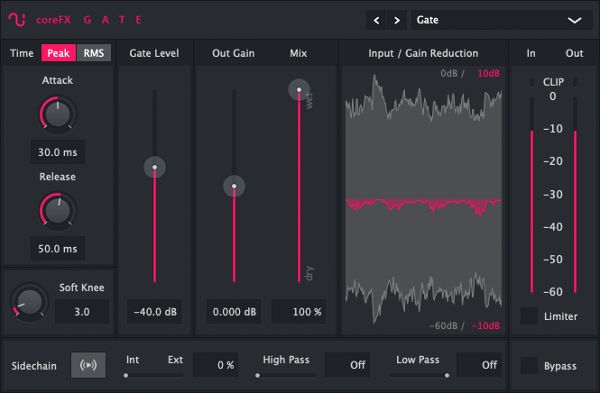Open the Gate preset dropdown
Viewport: 600px width, 393px height.
(x=502, y=20)
